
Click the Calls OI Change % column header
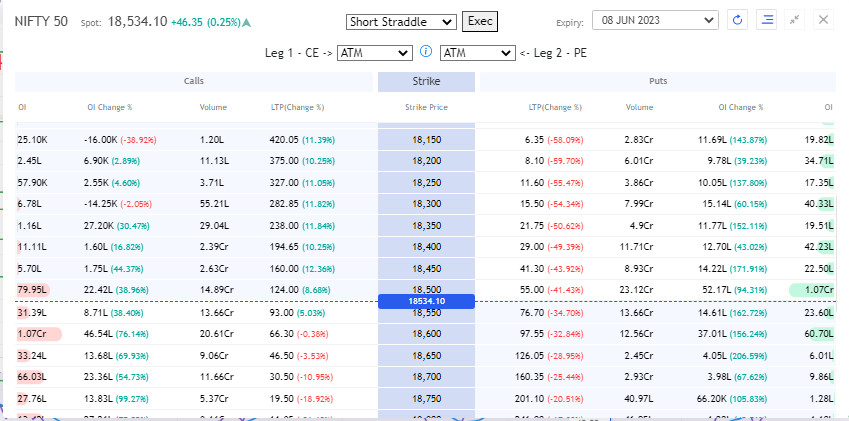point(110,107)
